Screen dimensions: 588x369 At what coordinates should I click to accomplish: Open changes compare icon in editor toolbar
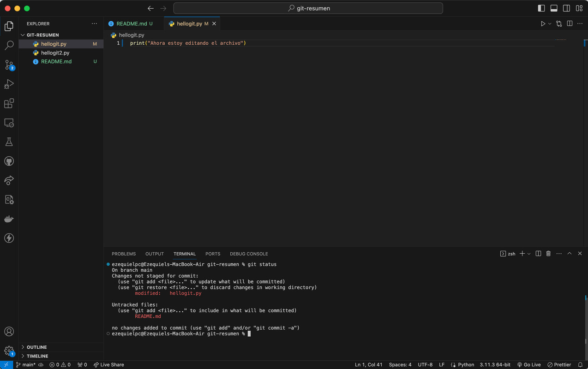click(x=559, y=24)
